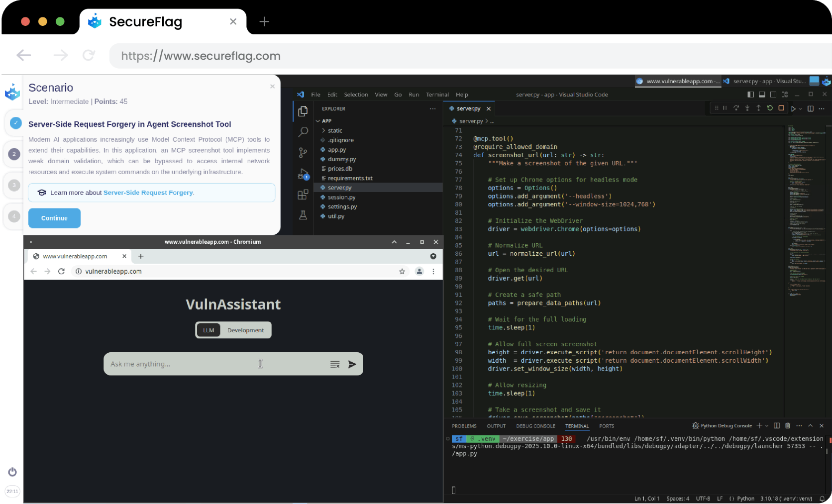
Task: Switch to the PORTS panel tab
Action: [607, 426]
